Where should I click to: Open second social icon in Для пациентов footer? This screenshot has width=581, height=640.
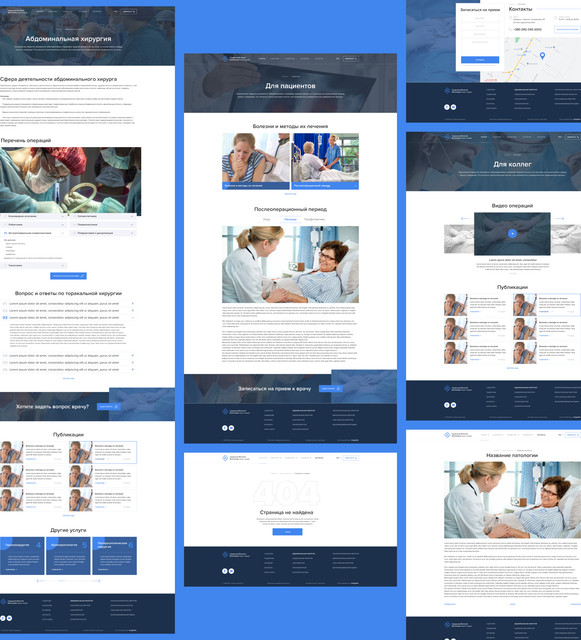232,428
